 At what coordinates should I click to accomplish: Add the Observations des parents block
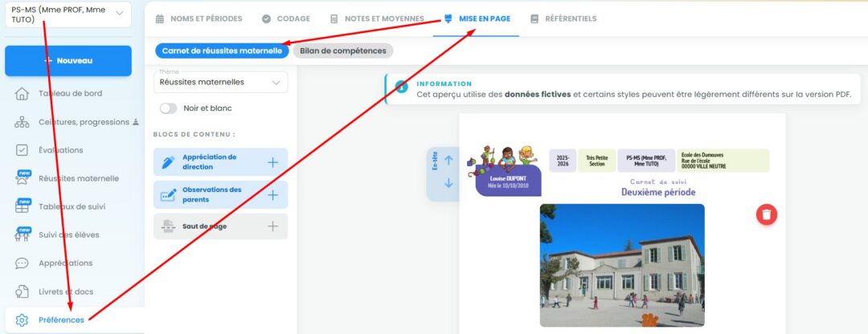[x=272, y=194]
